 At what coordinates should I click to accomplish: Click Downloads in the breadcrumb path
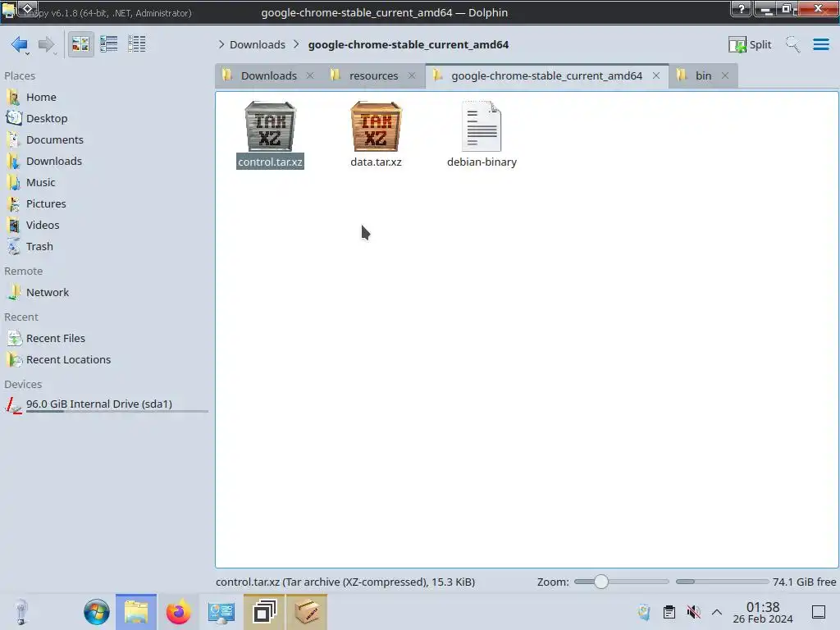coord(257,44)
